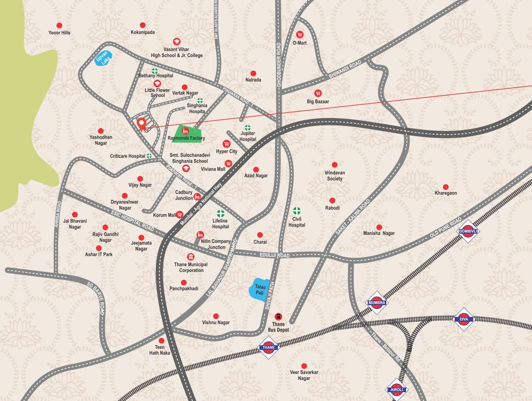Image resolution: width=532 pixels, height=401 pixels.
Task: Select the Lifeline Hospital cross icon
Action: coord(221,213)
